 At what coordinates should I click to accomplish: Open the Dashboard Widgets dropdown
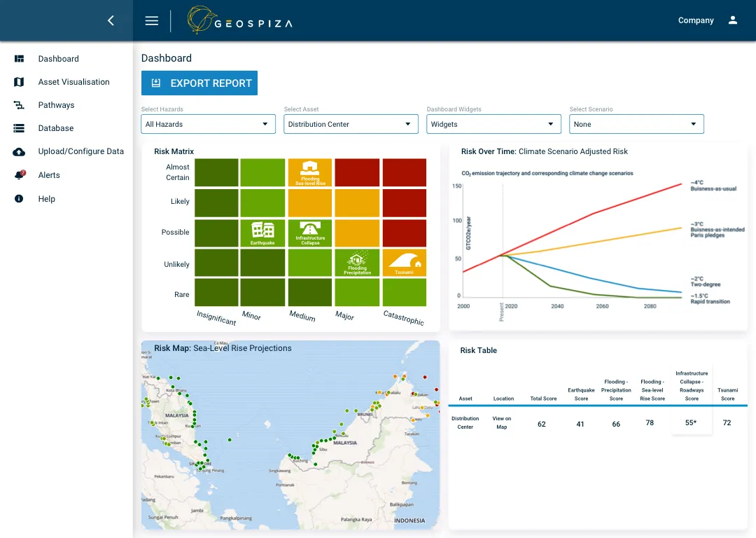pos(493,124)
